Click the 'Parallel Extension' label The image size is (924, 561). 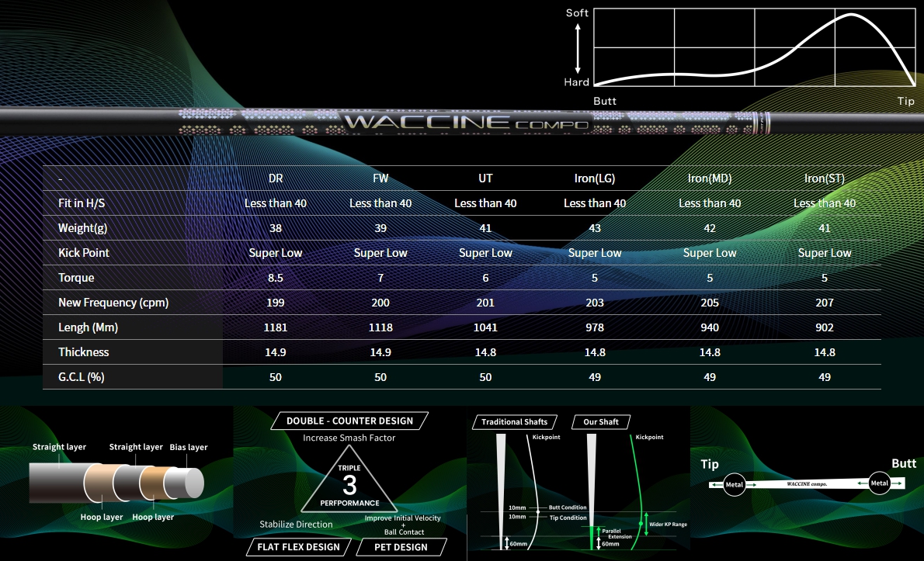[x=617, y=534]
